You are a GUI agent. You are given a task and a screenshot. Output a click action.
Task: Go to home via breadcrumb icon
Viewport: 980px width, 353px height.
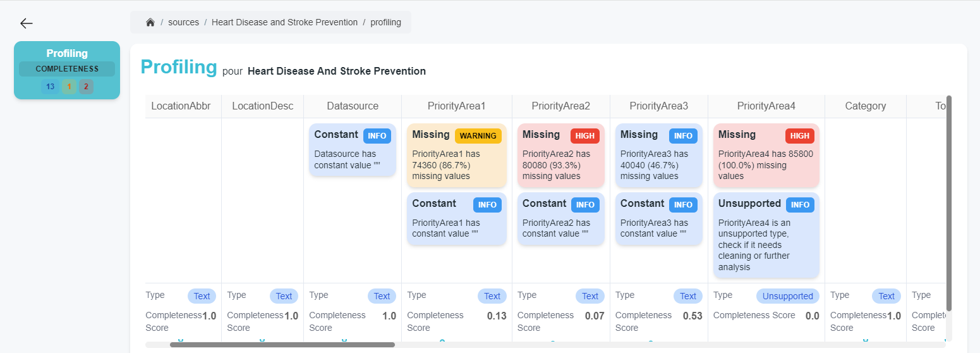pos(150,22)
